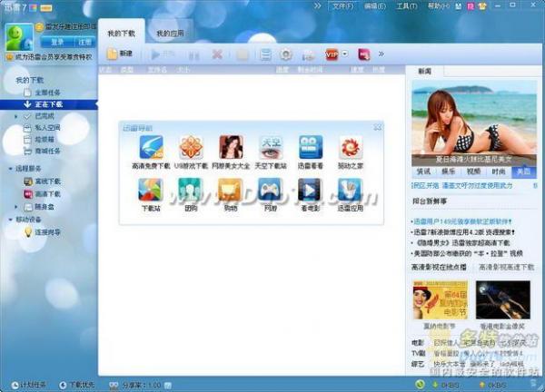Select the 时尚 news category tab
Screen dimensions: 545x392
(499, 171)
